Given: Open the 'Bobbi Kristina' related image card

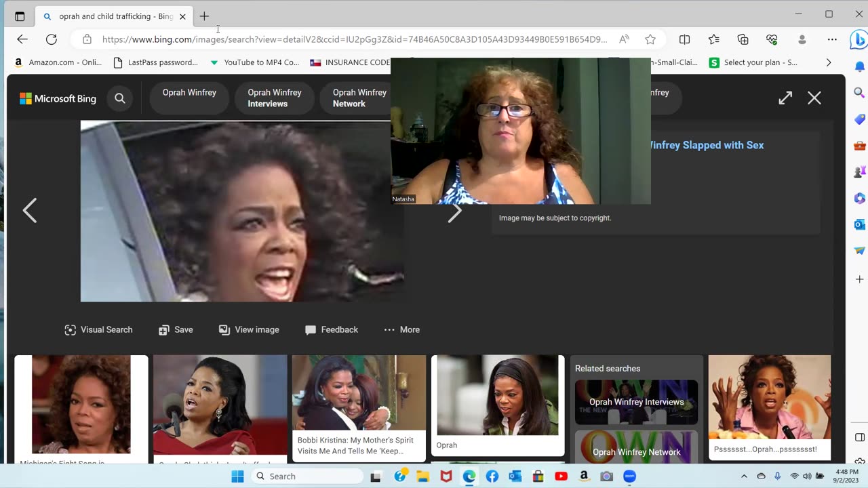Looking at the screenshot, I should point(359,408).
